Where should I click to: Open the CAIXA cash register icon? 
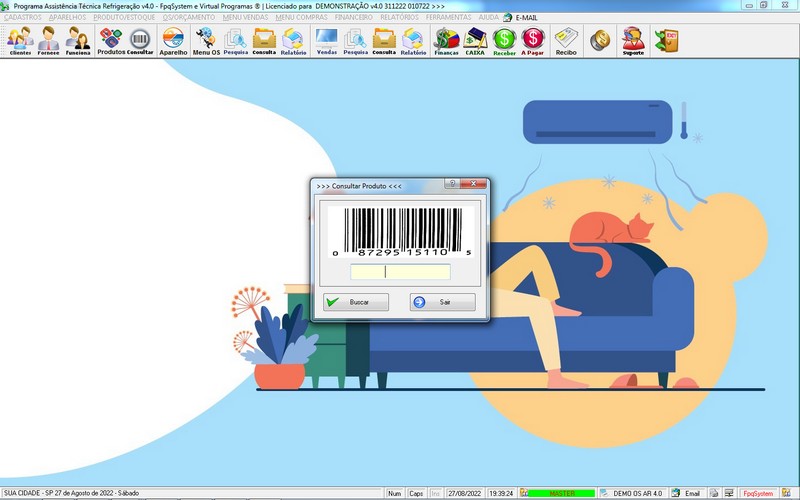click(475, 41)
